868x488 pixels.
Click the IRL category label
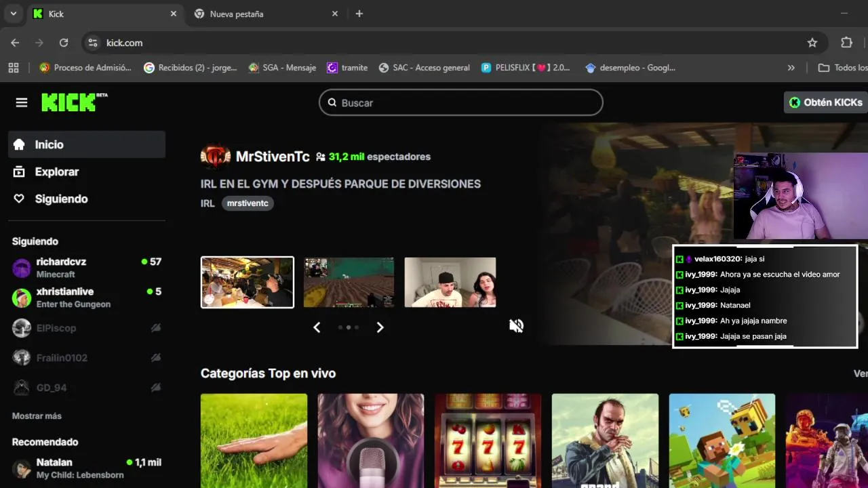click(208, 203)
